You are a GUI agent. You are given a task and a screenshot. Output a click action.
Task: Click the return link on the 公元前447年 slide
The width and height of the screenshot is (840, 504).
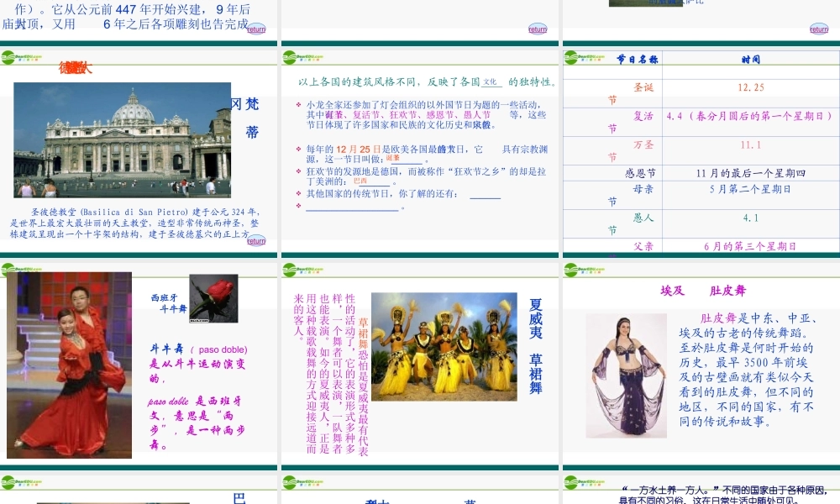tap(256, 29)
